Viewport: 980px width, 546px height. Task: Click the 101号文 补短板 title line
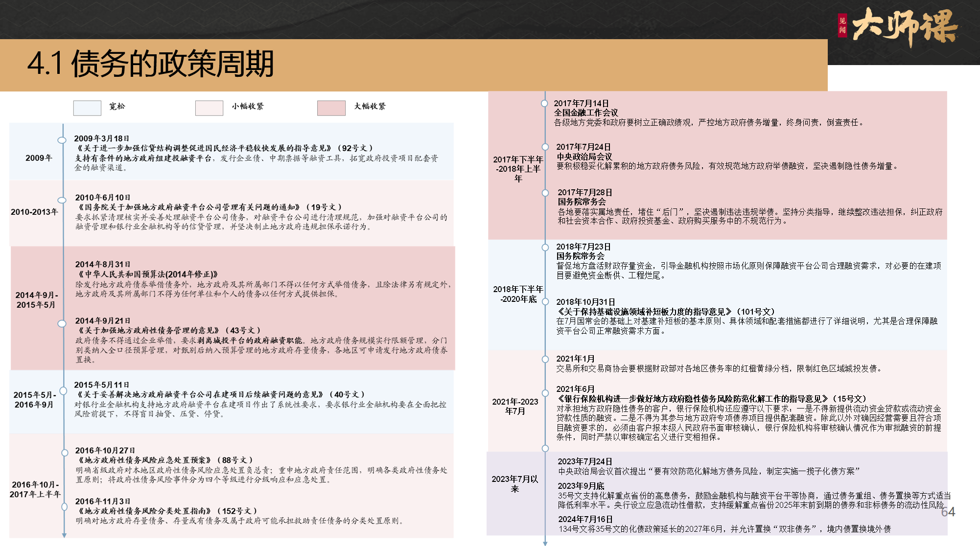tap(666, 312)
